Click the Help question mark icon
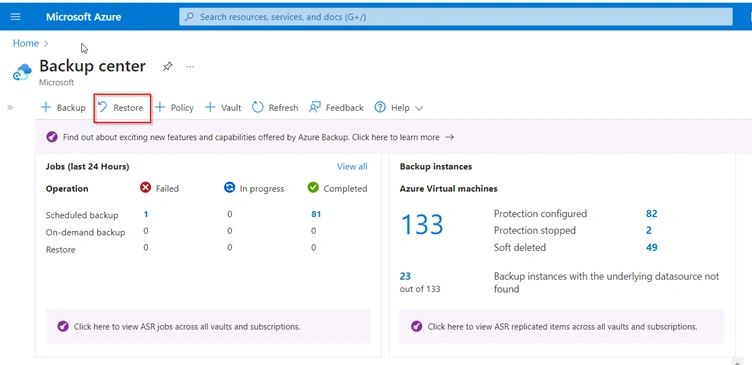This screenshot has width=752, height=365. 380,107
